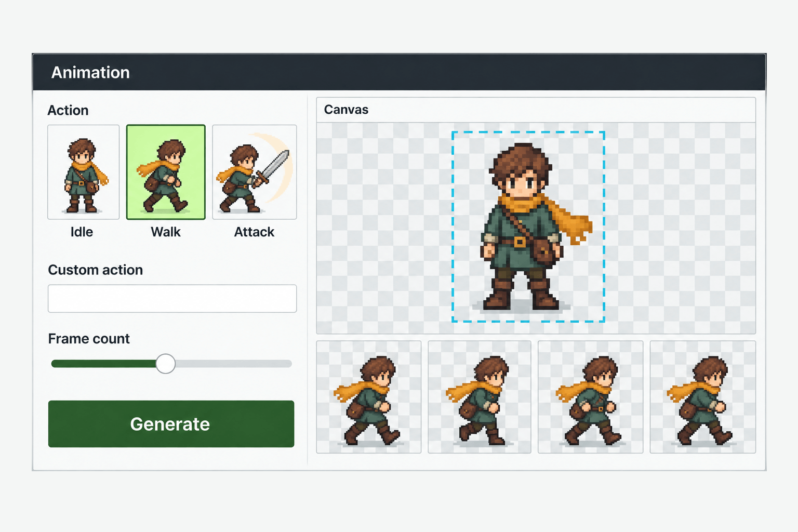The height and width of the screenshot is (532, 798).
Task: Click the Frame count label
Action: coord(89,339)
